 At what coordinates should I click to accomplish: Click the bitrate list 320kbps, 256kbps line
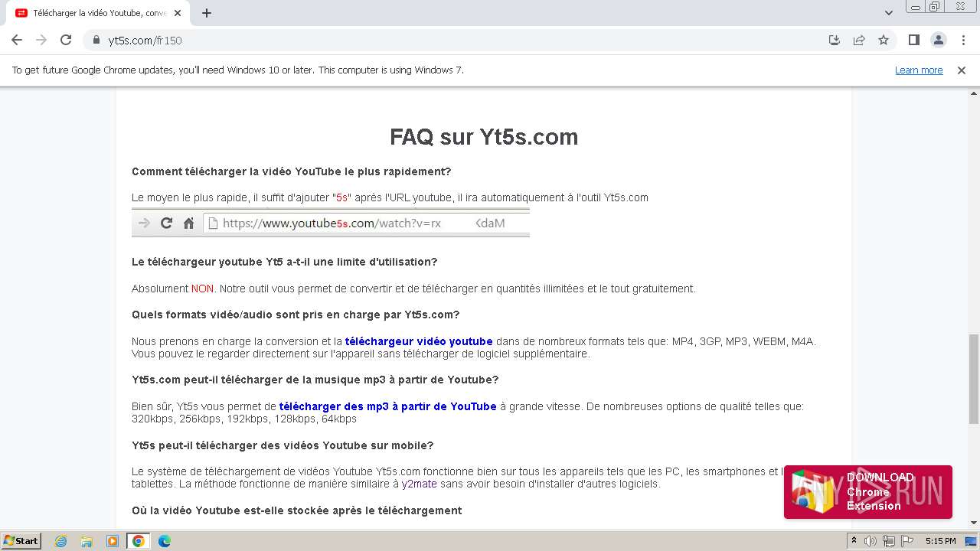point(244,419)
